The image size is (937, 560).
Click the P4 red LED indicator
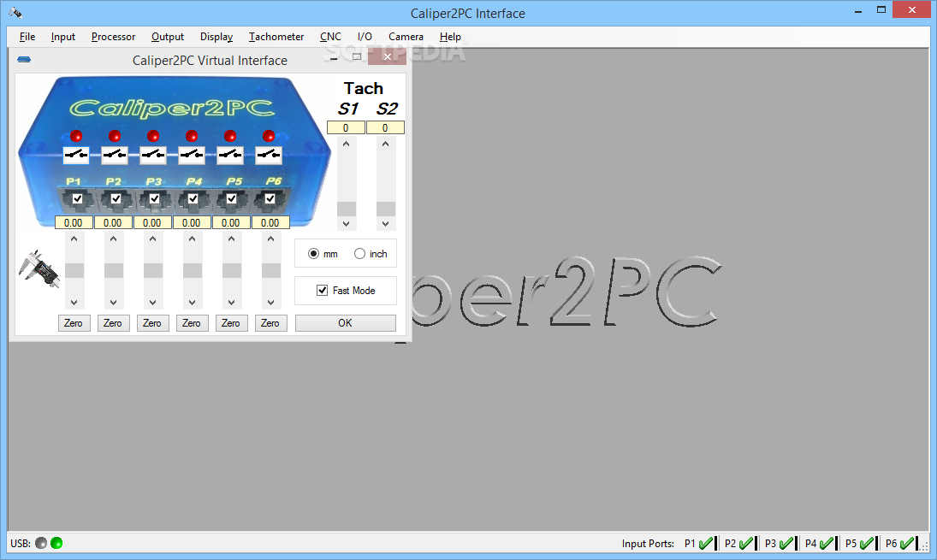tap(192, 136)
